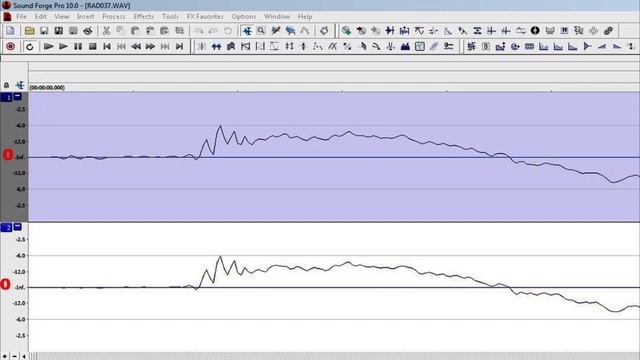Select the Magnify tool
The width and height of the screenshot is (640, 360).
point(261,31)
